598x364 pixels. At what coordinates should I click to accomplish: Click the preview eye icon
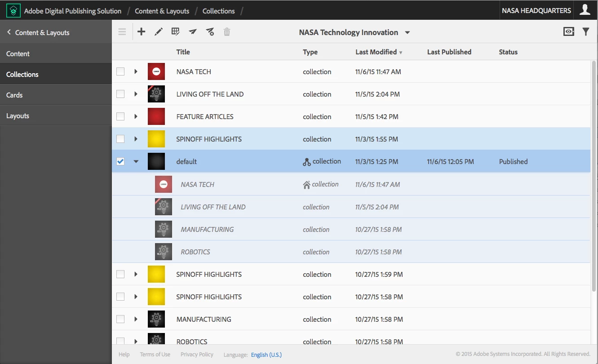pos(569,32)
